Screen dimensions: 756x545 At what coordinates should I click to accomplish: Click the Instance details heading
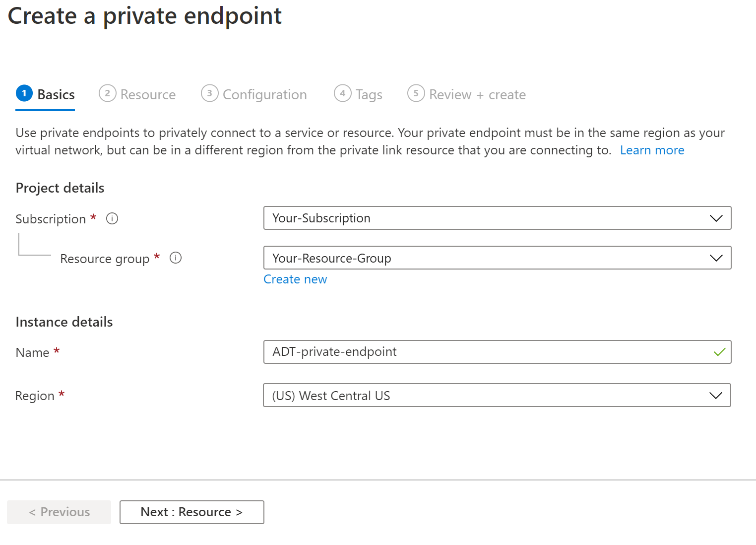(64, 322)
